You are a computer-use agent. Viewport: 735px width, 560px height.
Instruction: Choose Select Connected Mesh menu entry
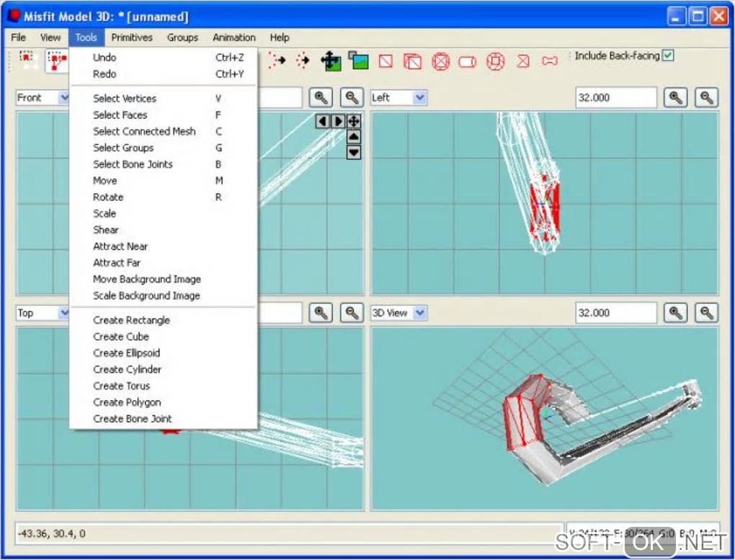click(163, 131)
